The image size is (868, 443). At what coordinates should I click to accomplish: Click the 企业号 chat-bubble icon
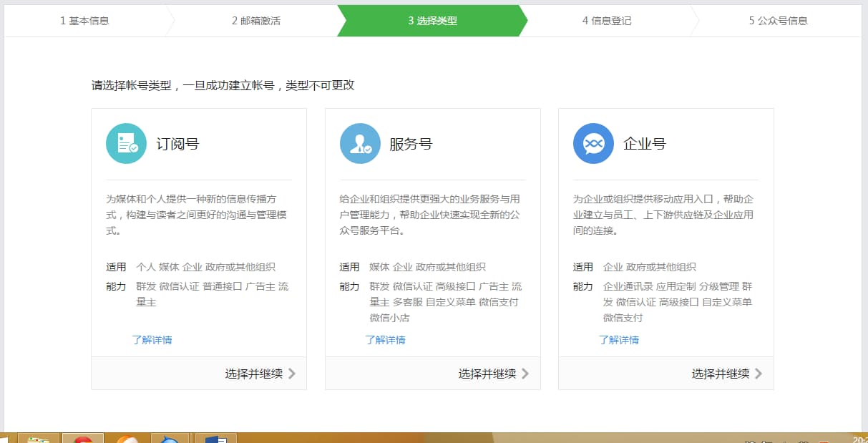[x=594, y=144]
